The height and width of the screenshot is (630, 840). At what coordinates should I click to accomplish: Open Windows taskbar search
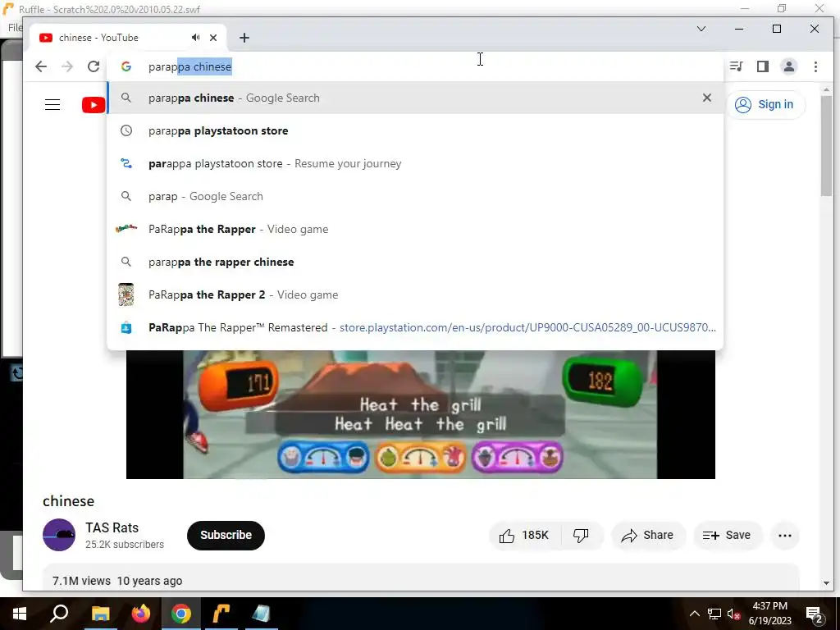point(59,614)
